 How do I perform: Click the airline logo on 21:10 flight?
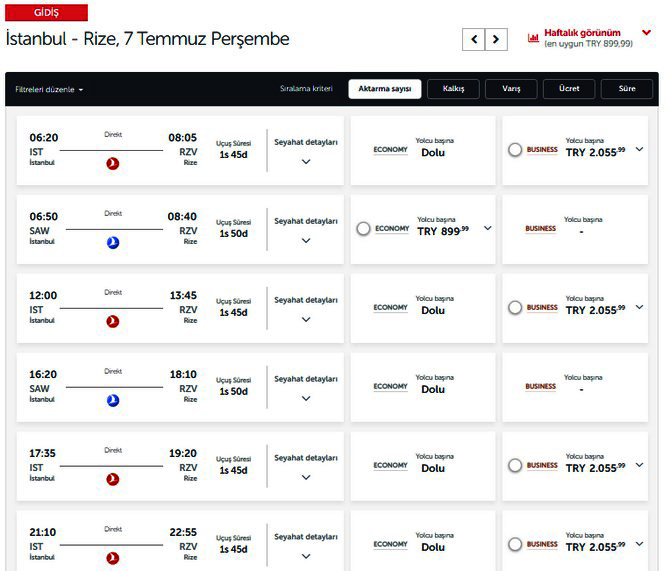click(113, 558)
